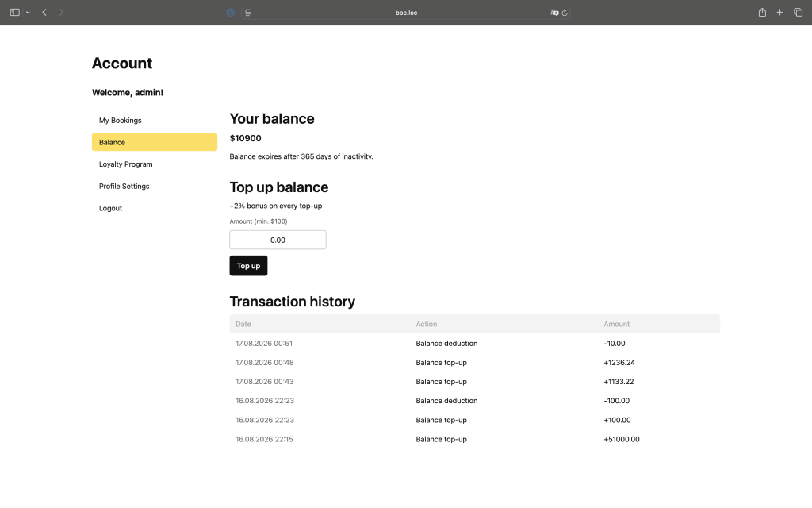Click the Amount column header

click(617, 324)
